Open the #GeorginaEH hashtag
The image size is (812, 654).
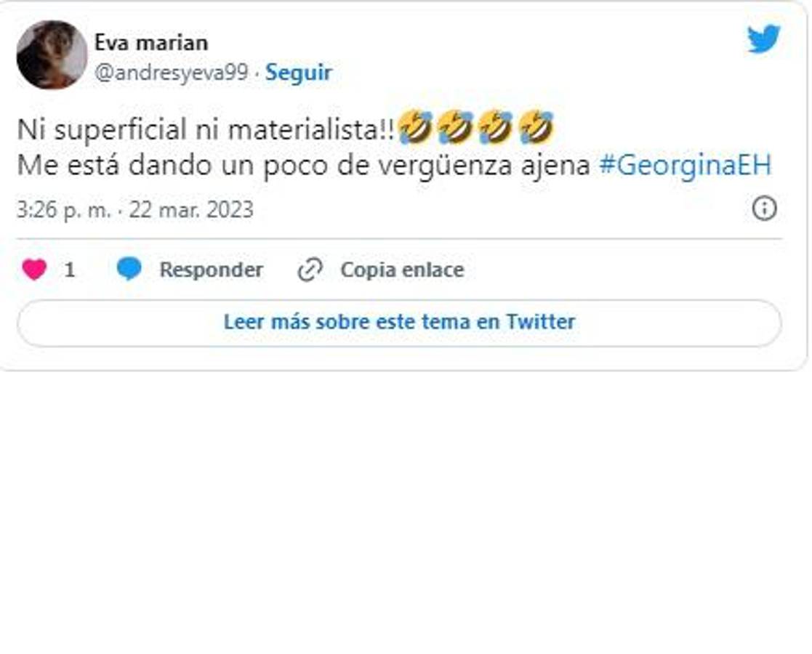click(686, 165)
